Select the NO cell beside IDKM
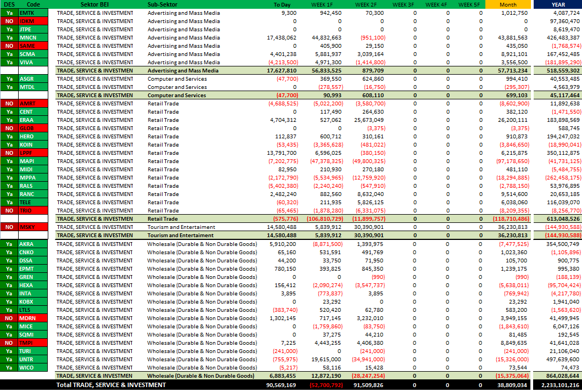The image size is (582, 392). coord(9,21)
